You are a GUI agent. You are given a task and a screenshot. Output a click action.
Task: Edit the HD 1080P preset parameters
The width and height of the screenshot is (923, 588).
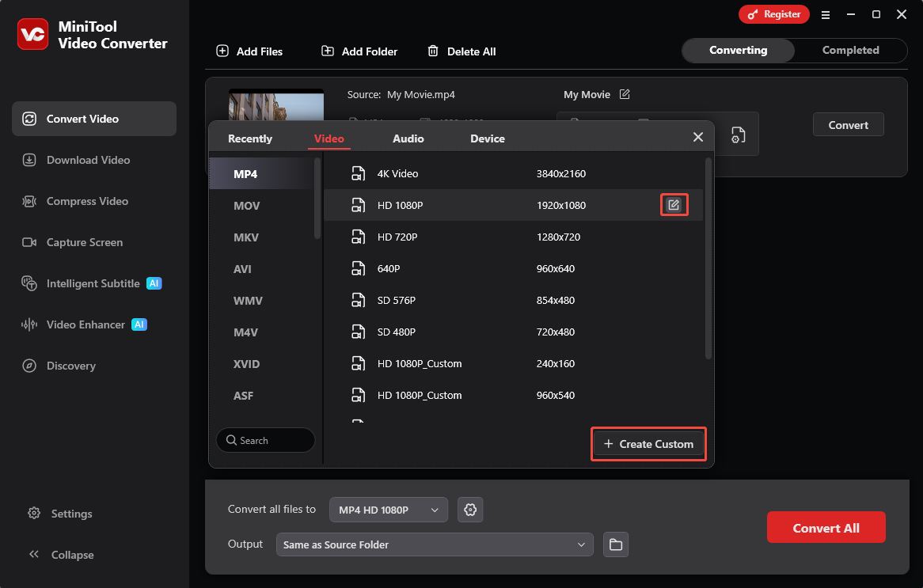tap(674, 205)
